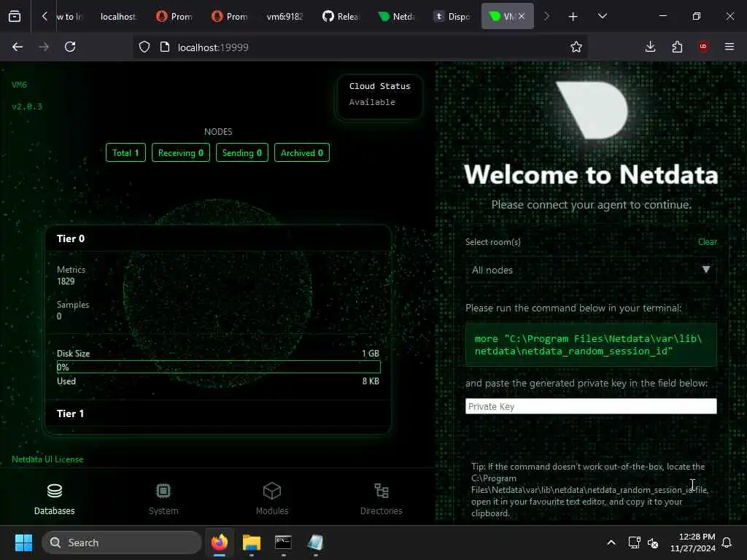Click the VM6 hostname label
Image resolution: width=747 pixels, height=560 pixels.
click(x=19, y=85)
